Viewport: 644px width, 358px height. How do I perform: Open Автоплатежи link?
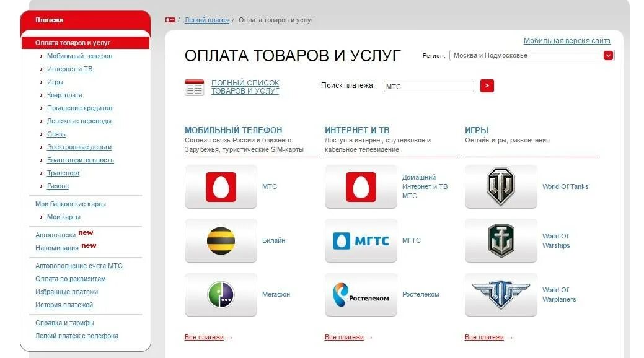tap(55, 235)
